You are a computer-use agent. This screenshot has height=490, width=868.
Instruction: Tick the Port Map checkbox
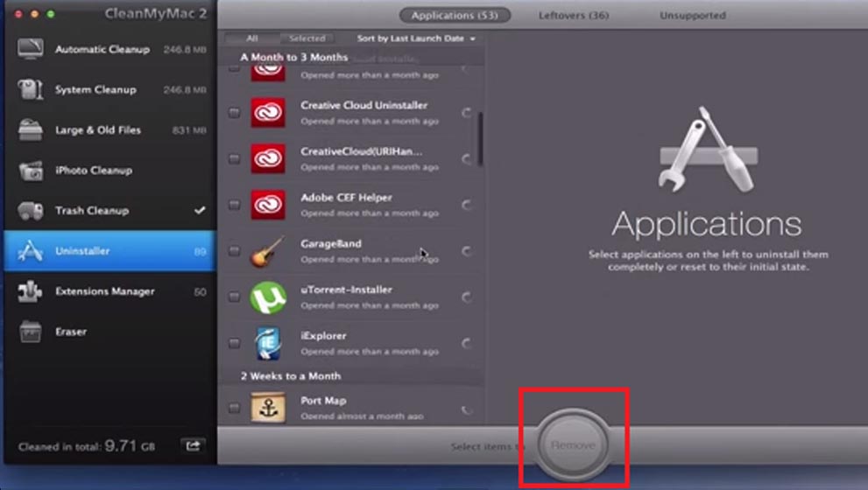pos(234,408)
